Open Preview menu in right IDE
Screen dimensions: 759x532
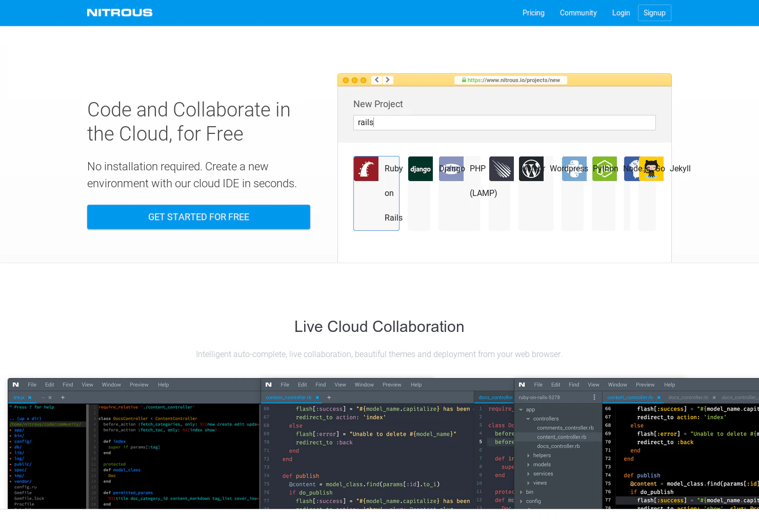(645, 385)
